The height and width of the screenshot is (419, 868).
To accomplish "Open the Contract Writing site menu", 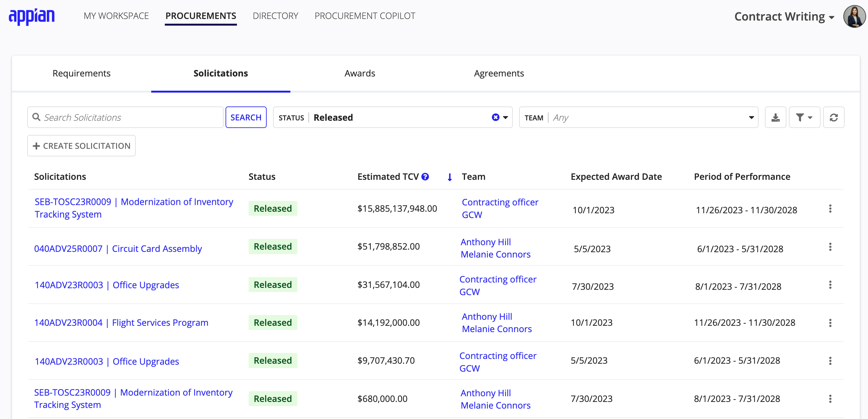I will [x=784, y=16].
